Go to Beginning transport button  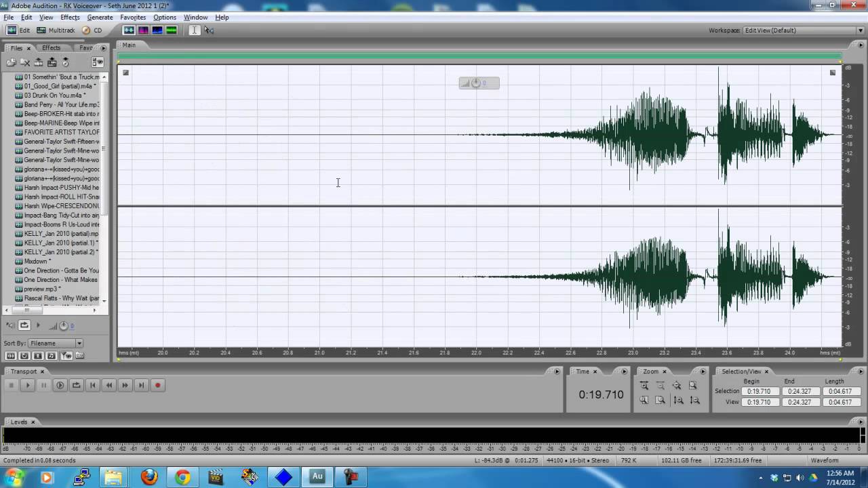(x=92, y=385)
